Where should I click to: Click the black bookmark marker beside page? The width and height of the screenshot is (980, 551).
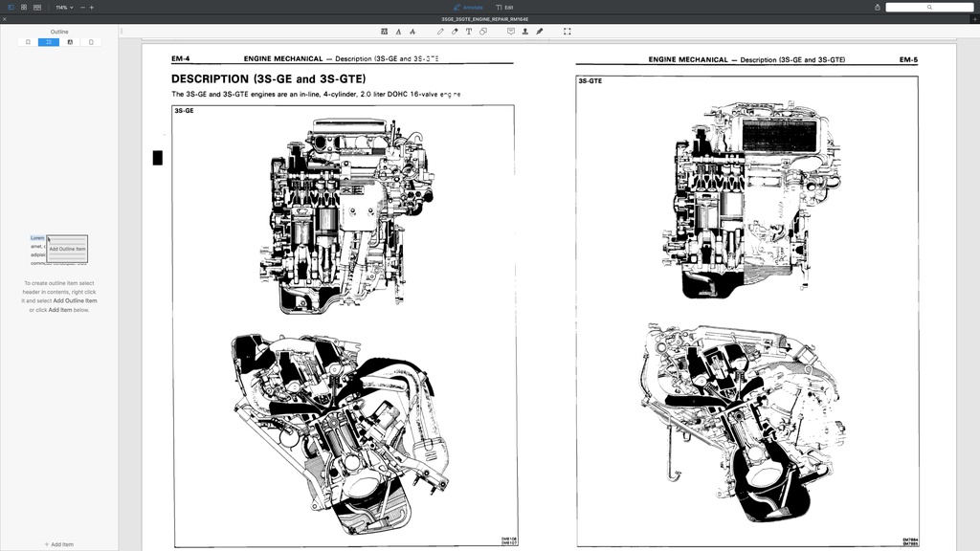[158, 158]
